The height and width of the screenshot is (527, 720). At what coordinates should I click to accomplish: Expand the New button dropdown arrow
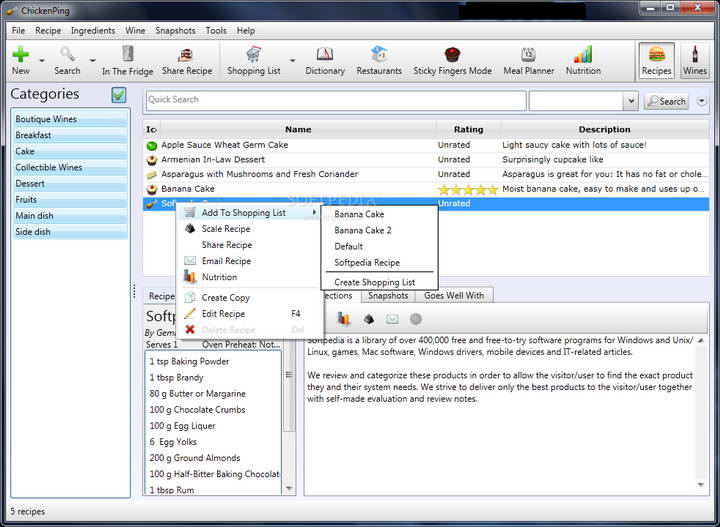pos(41,60)
